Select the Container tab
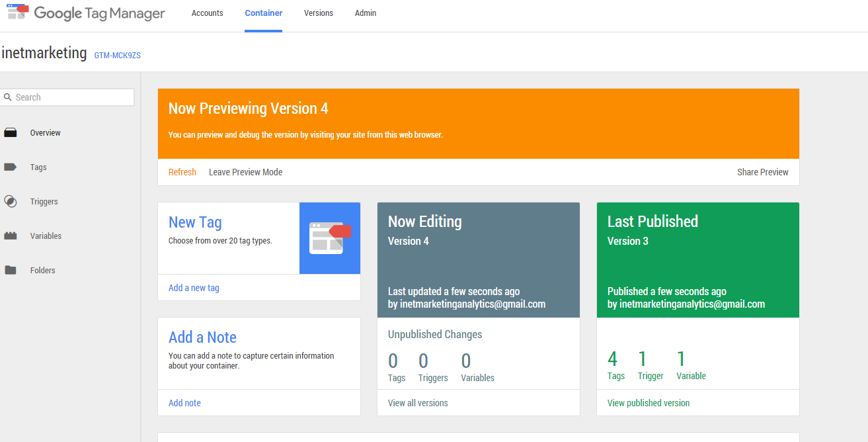868x442 pixels. tap(263, 13)
